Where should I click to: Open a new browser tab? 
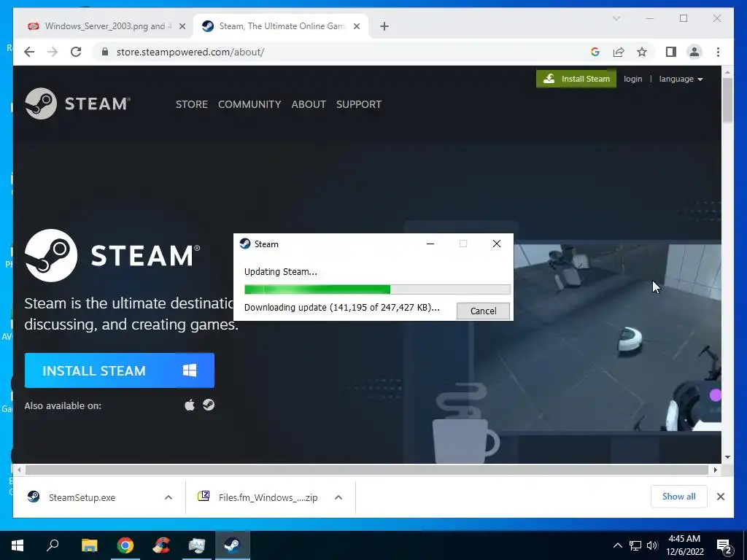coord(384,26)
